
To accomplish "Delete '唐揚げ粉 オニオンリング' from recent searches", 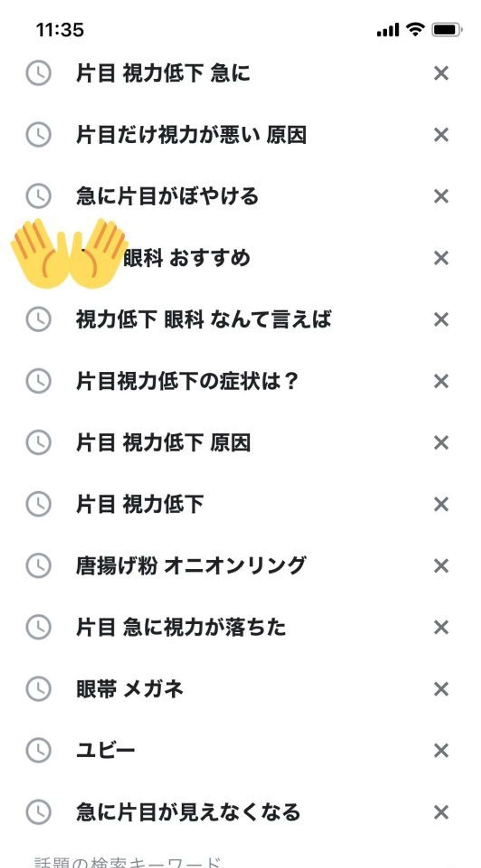I will coord(441,566).
